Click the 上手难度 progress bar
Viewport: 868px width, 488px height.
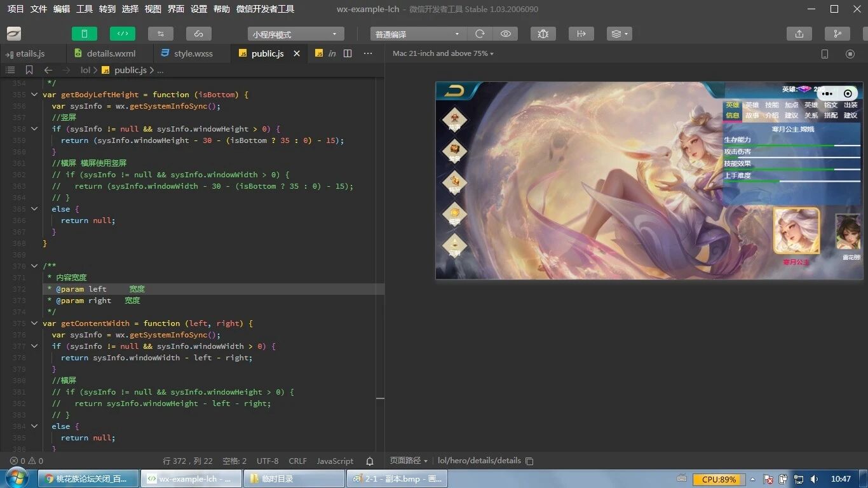[792, 182]
